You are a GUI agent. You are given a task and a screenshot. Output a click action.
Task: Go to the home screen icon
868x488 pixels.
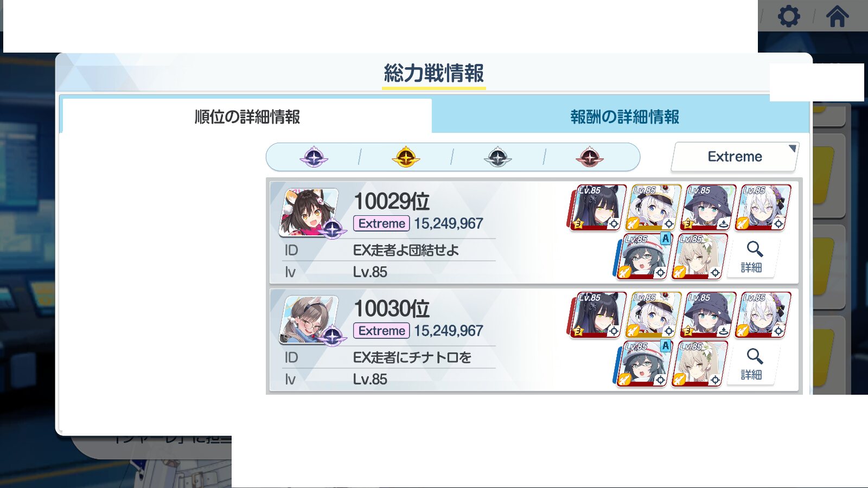[x=837, y=16]
